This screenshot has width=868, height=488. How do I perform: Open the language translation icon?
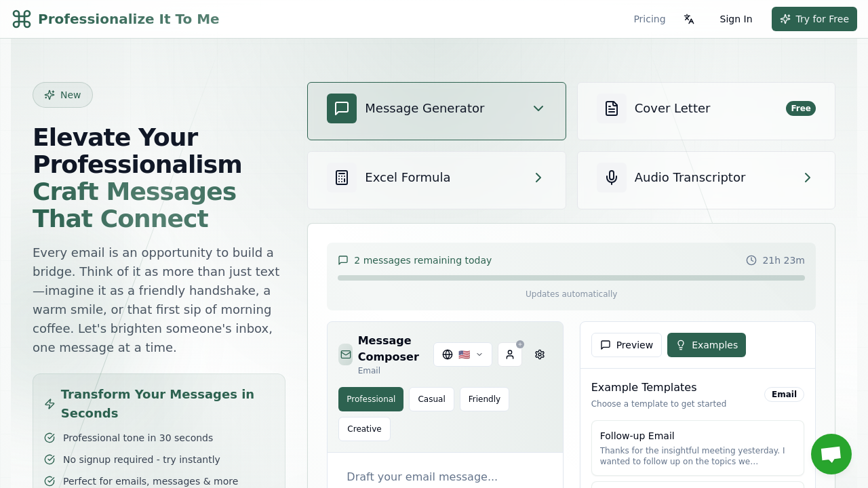tap(689, 19)
